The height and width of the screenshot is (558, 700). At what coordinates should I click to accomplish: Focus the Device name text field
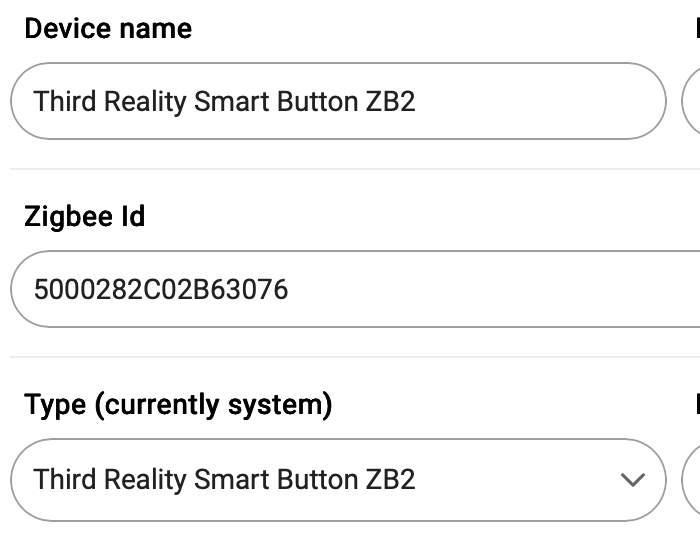pos(338,101)
